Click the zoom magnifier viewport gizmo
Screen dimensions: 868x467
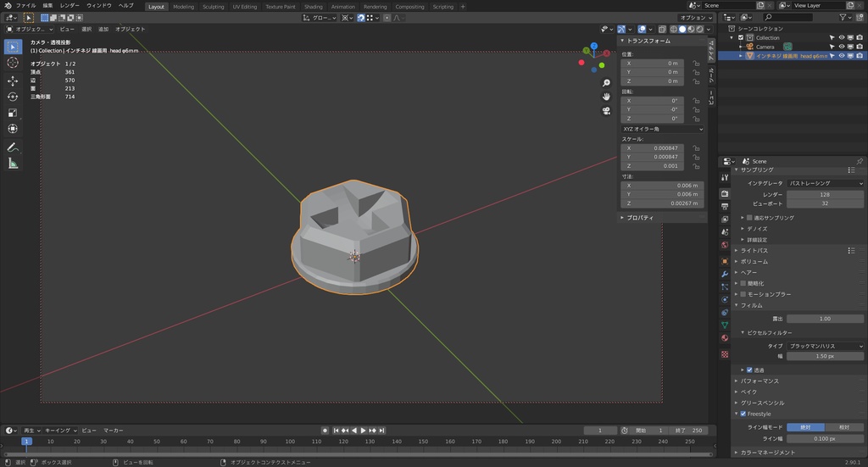607,83
